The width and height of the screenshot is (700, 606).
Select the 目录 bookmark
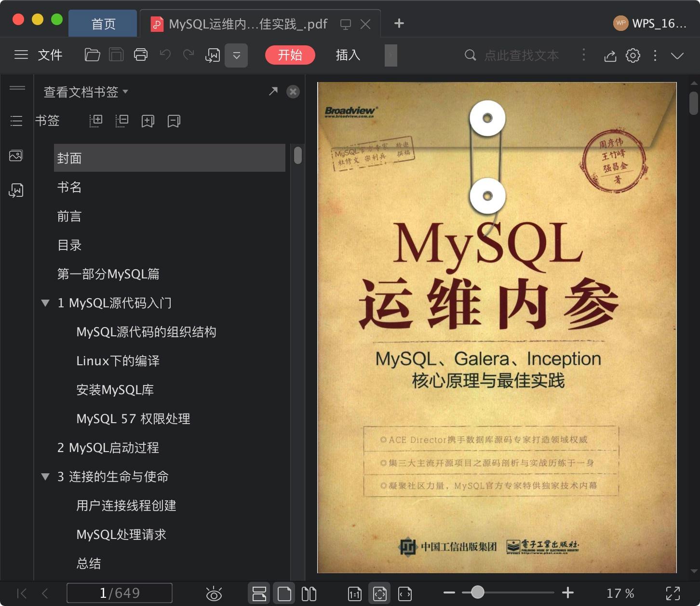click(69, 245)
